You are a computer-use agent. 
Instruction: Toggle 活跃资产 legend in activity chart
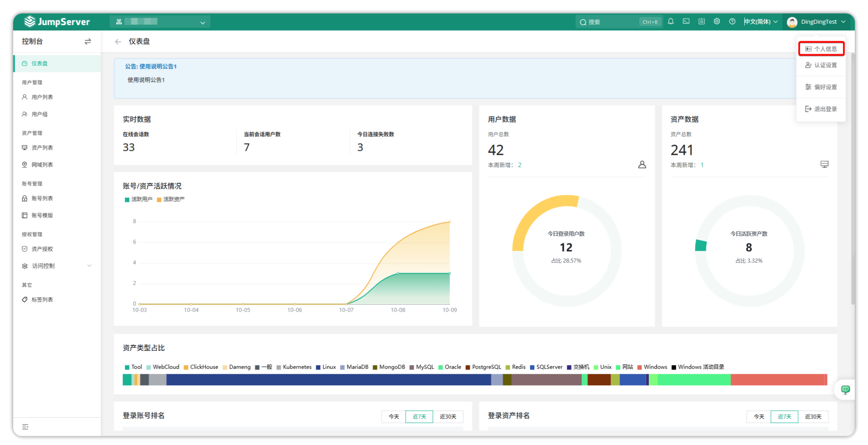171,200
